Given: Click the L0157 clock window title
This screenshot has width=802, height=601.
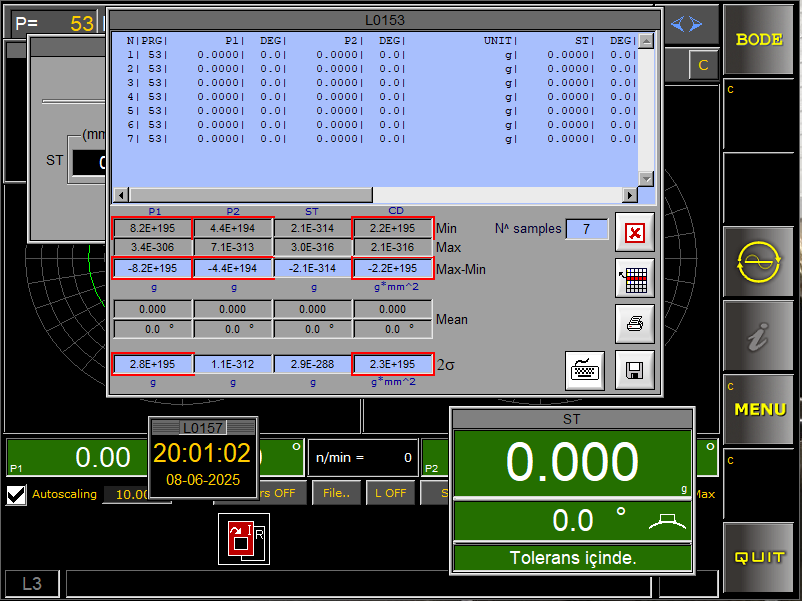Looking at the screenshot, I should tap(203, 428).
